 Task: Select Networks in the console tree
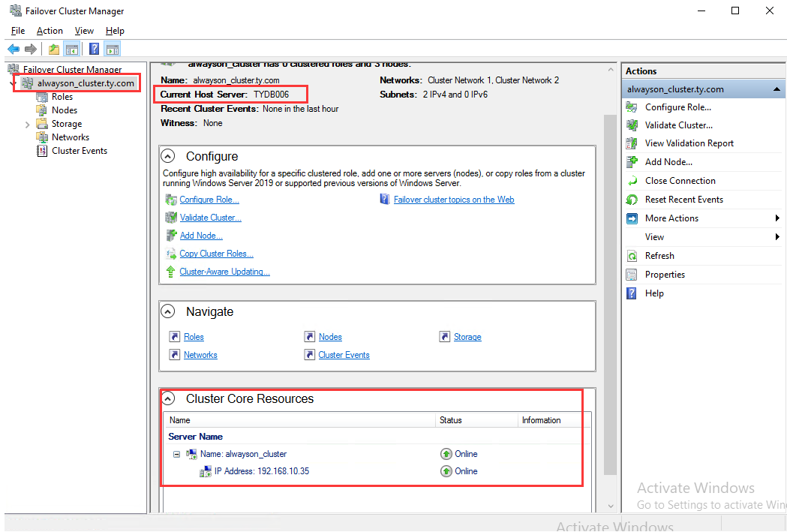click(71, 137)
